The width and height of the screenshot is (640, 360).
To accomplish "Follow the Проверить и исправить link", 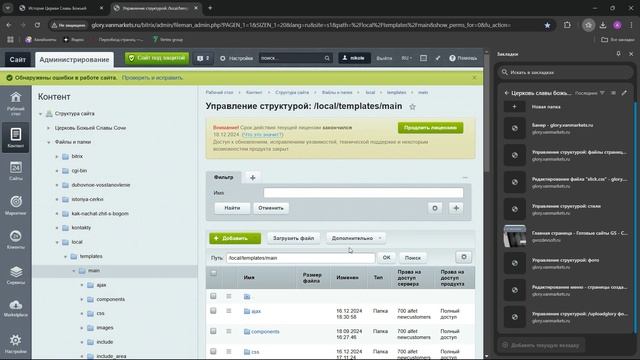I will pyautogui.click(x=152, y=78).
